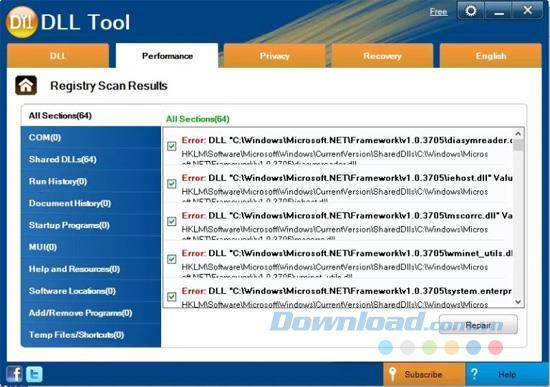Open Run History(0) section
Screen dimensions: 550x387
pos(91,181)
